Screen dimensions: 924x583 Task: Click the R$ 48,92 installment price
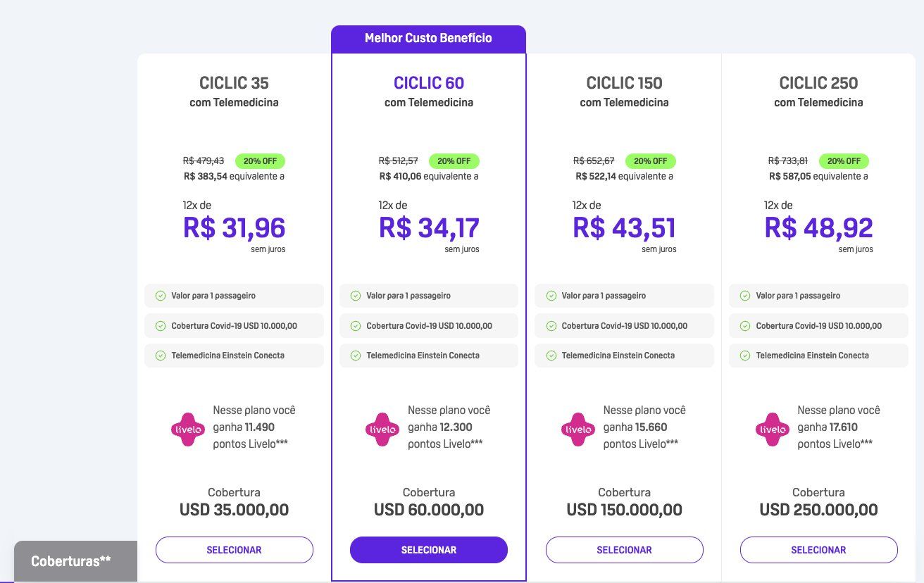(x=818, y=228)
